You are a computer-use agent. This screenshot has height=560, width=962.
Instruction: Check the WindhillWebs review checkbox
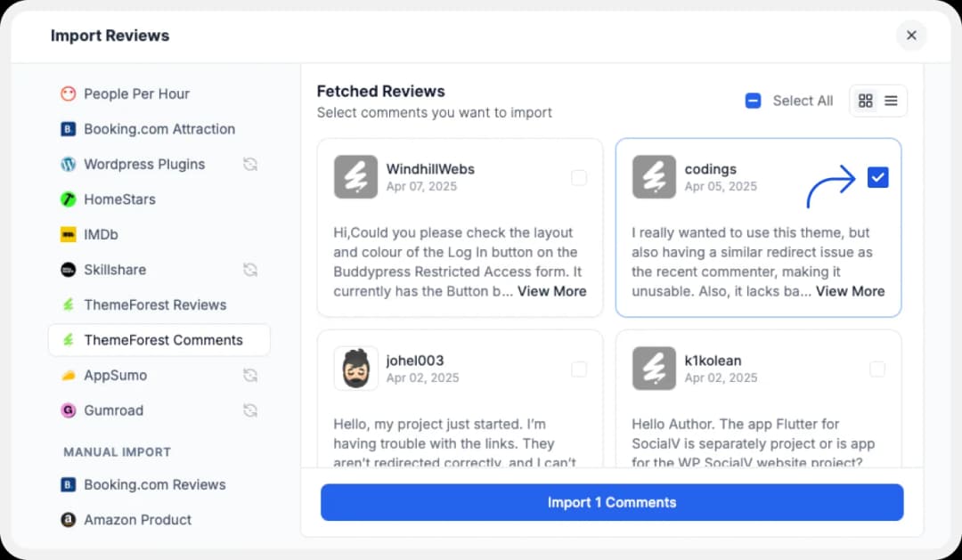click(x=579, y=177)
